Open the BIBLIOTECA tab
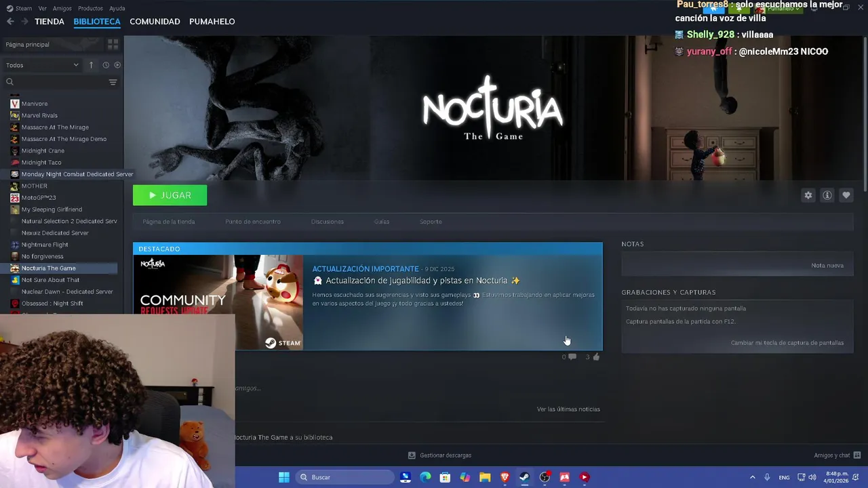This screenshot has height=488, width=868. click(x=97, y=22)
